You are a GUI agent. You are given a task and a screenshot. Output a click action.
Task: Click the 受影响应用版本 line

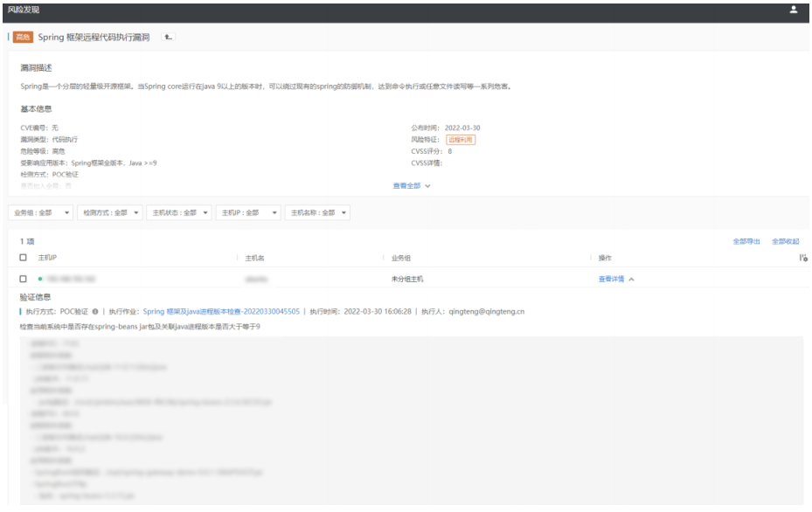point(88,163)
